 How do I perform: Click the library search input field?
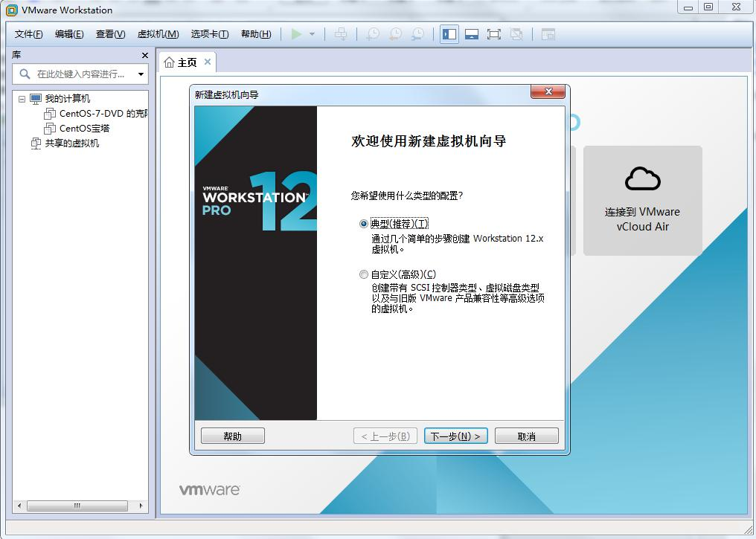[x=80, y=74]
